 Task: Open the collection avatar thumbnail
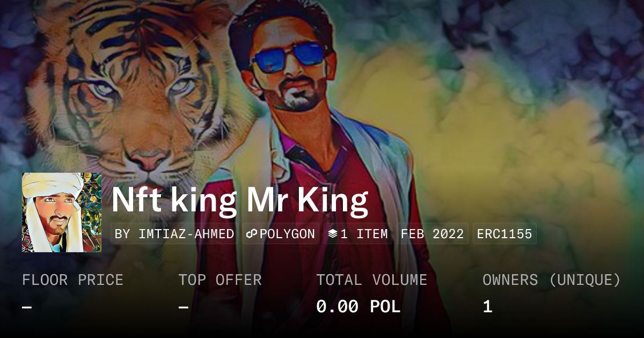pyautogui.click(x=62, y=212)
